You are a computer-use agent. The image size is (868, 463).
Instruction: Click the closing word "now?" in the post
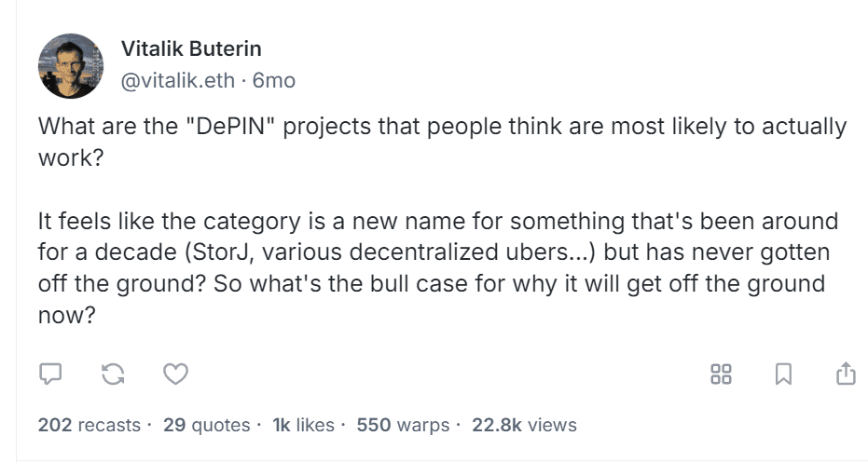click(x=67, y=316)
